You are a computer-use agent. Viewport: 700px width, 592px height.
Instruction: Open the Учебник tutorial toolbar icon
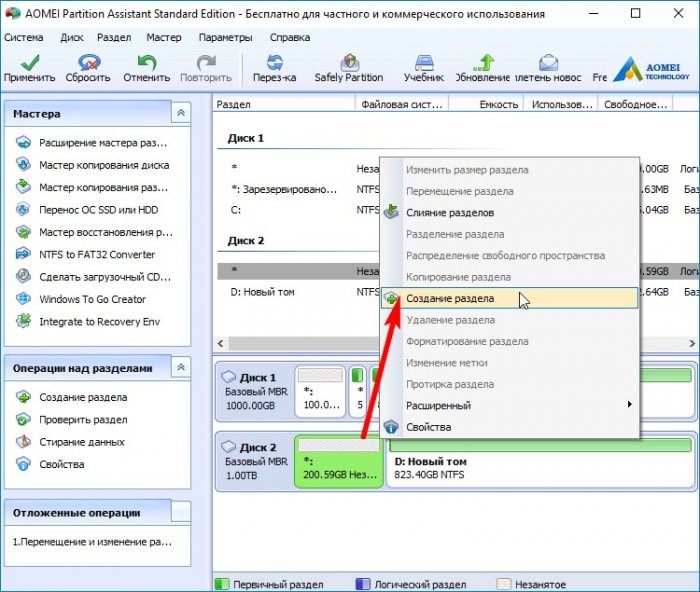point(424,63)
